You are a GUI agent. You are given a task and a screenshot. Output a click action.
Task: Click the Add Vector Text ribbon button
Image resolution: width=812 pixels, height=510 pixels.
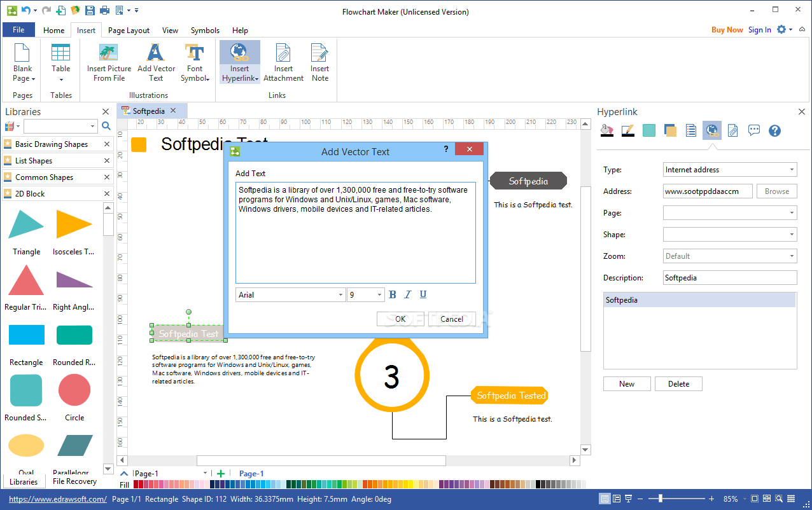(x=156, y=63)
